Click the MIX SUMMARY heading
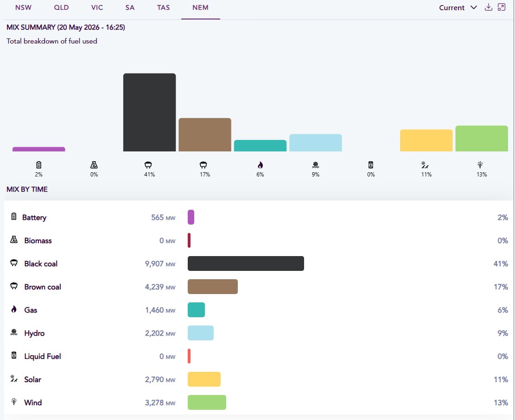The image size is (515, 420). tap(66, 27)
